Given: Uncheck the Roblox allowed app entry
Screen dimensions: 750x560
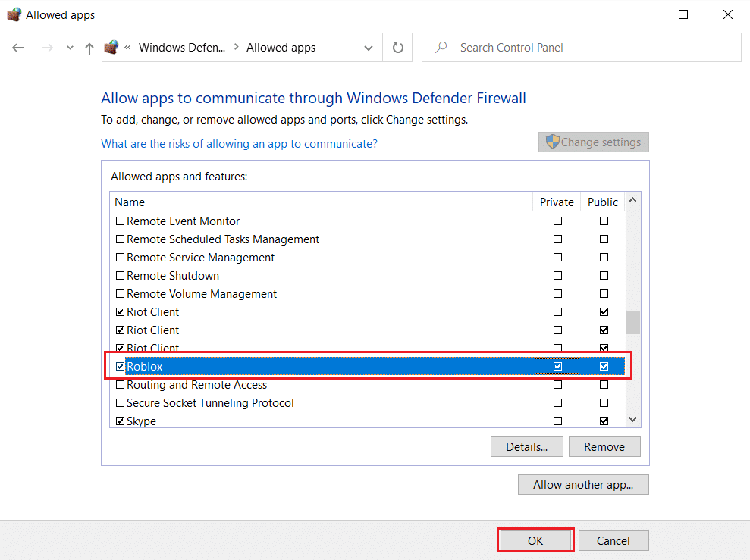Looking at the screenshot, I should [120, 366].
